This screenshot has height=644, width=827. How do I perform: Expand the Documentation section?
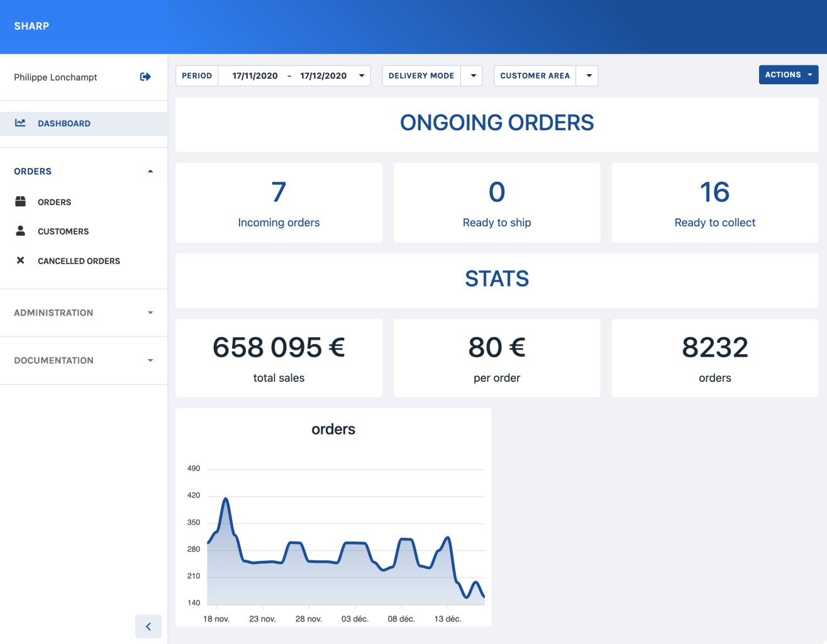150,360
